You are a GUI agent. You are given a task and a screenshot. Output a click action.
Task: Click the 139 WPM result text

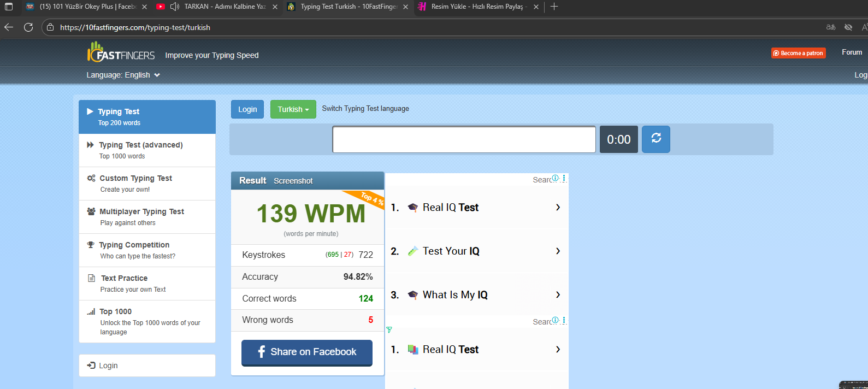coord(311,213)
